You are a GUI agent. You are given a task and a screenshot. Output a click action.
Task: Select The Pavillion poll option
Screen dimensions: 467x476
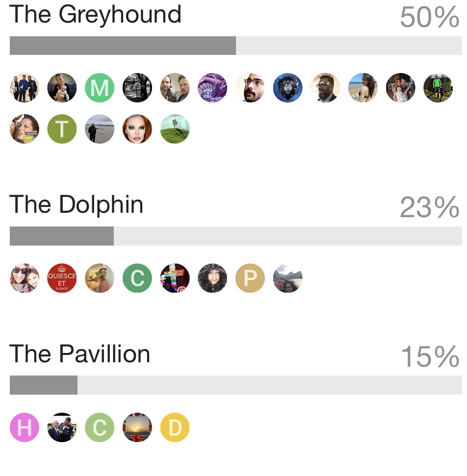pyautogui.click(x=79, y=354)
